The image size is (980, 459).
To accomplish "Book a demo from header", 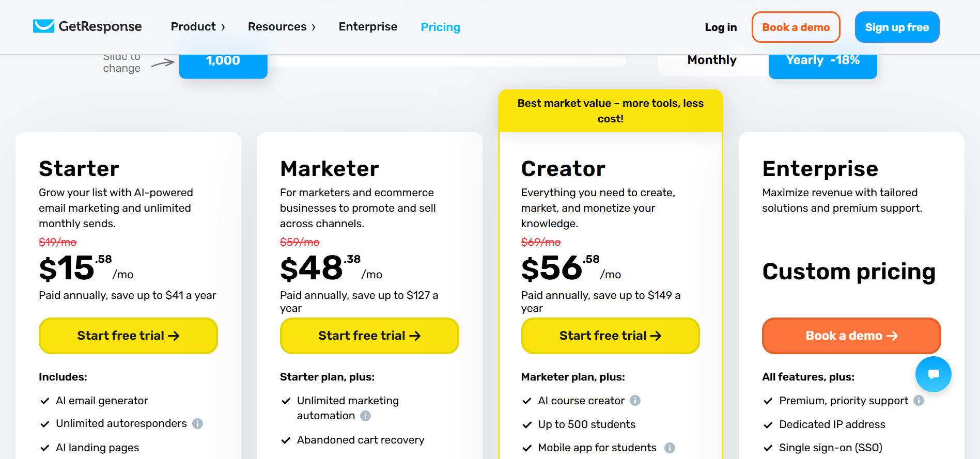I will click(x=796, y=27).
